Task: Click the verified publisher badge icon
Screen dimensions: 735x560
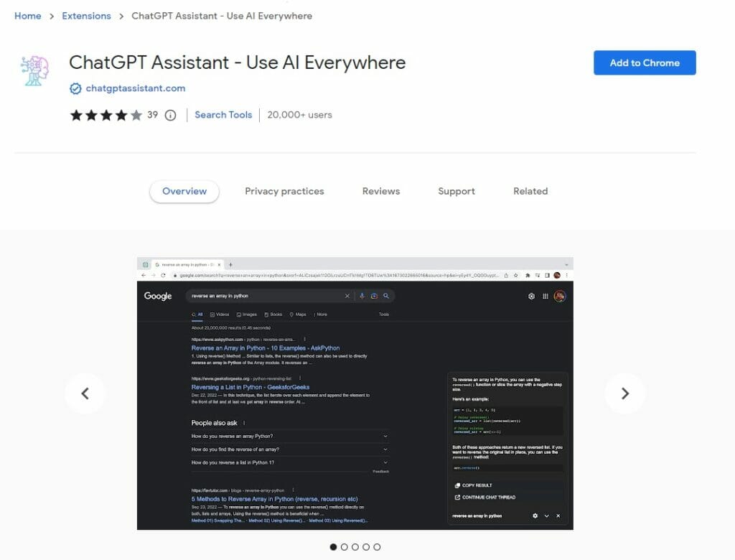Action: [x=75, y=88]
